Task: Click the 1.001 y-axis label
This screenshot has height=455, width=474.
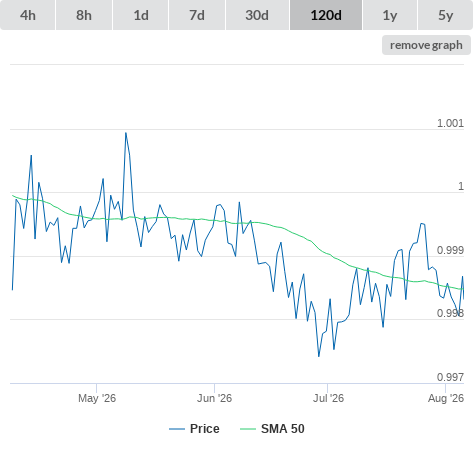Action: pyautogui.click(x=450, y=123)
